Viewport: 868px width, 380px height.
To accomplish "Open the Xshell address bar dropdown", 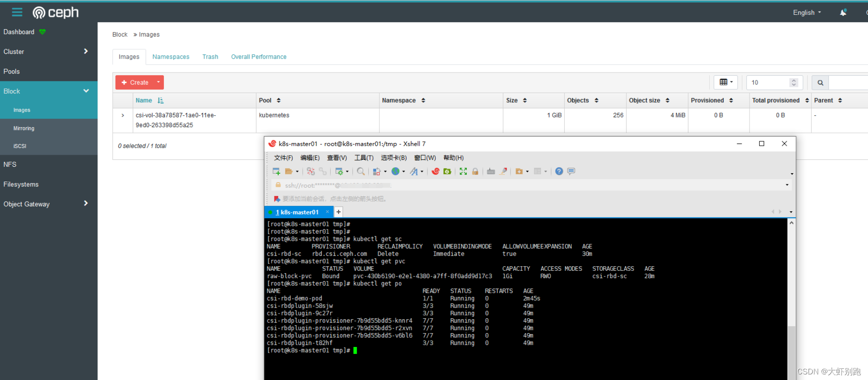I will 787,185.
